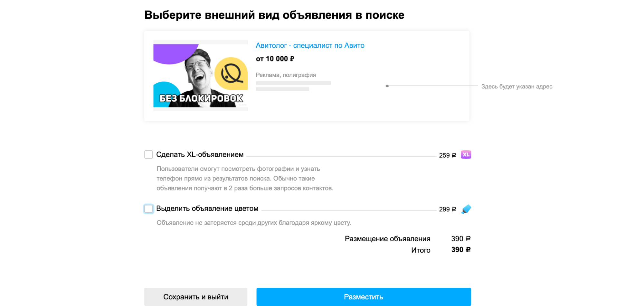The height and width of the screenshot is (306, 644).
Task: Click the 259 ₽ price for XL option
Action: (x=448, y=155)
